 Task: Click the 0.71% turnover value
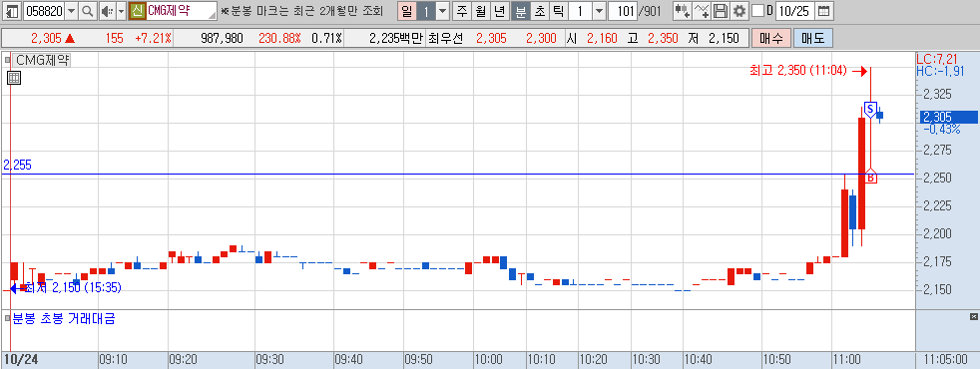[326, 38]
